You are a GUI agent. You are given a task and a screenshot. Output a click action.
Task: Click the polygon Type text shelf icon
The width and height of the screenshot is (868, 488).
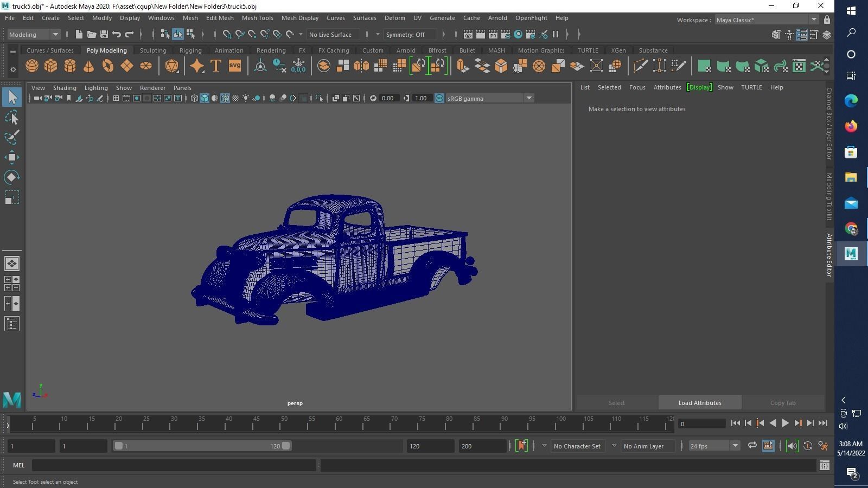[x=215, y=66]
